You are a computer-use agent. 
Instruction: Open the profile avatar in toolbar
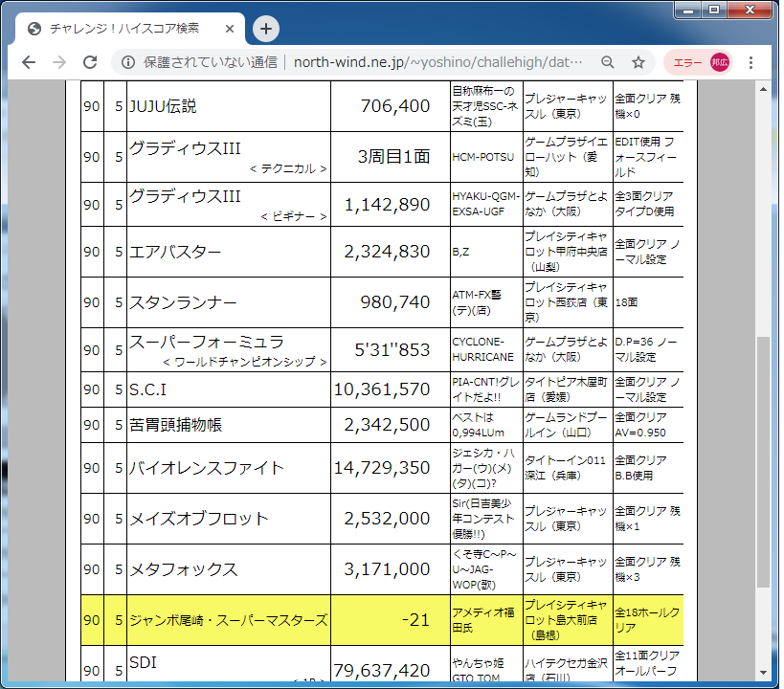720,62
